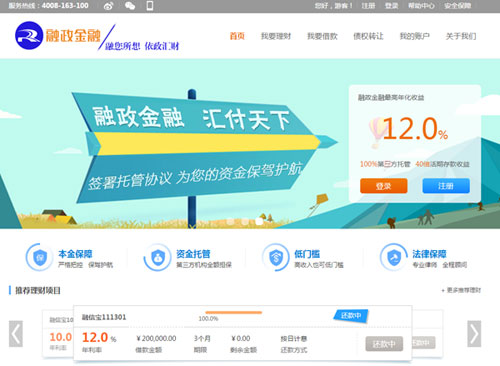
Task: Open the 帮助中心 link
Action: 421,6
